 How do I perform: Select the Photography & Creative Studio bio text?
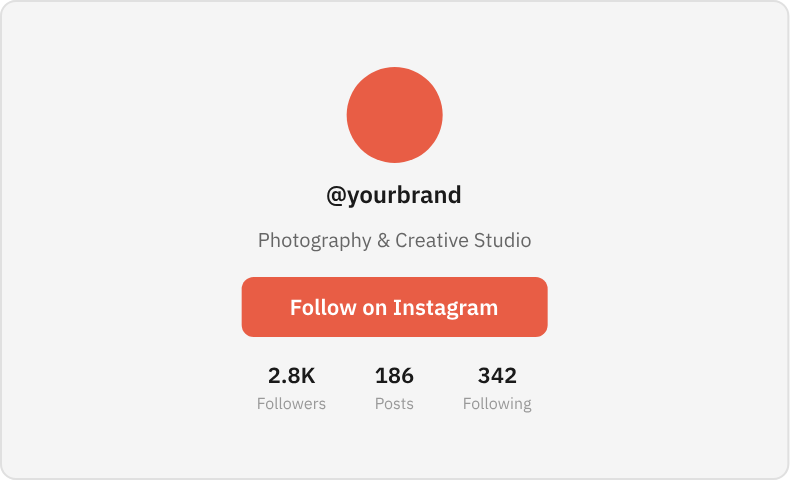point(394,241)
